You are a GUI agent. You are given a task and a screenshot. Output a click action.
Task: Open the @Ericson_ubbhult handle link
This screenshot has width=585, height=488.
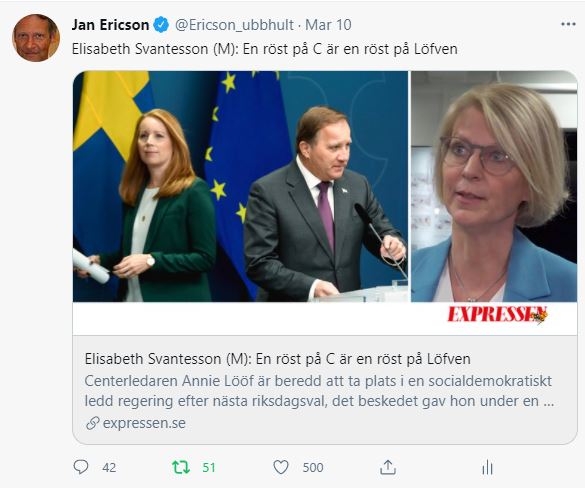[x=234, y=25]
